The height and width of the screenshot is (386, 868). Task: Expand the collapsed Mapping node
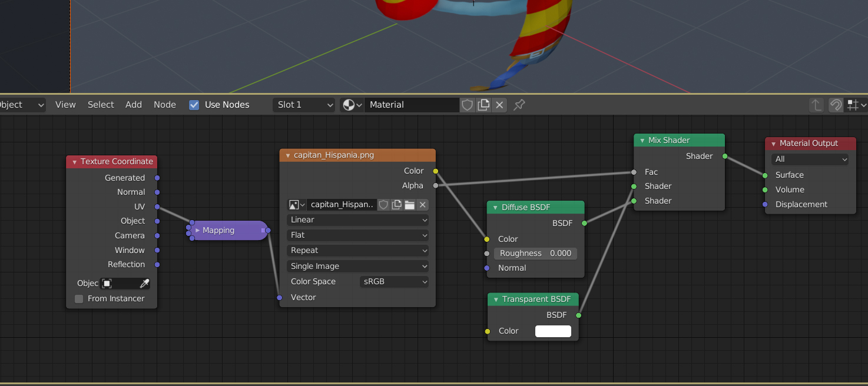pyautogui.click(x=197, y=231)
